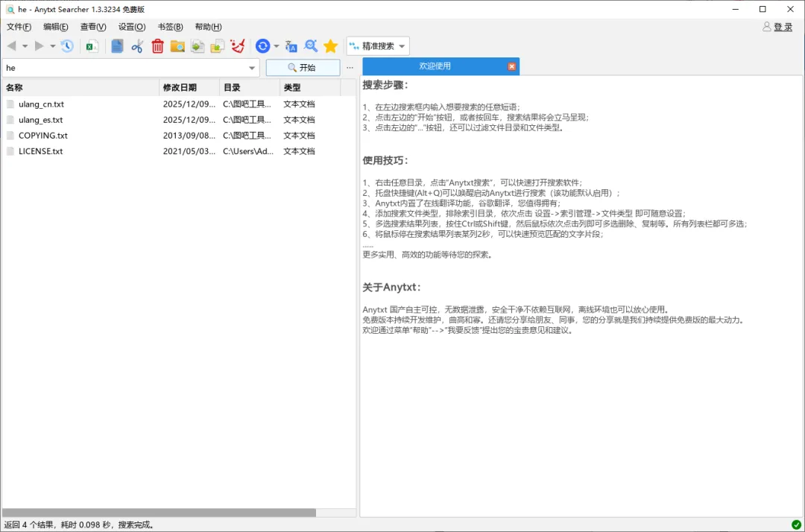Click the 使用技巧 heading
The height and width of the screenshot is (532, 805).
point(385,161)
